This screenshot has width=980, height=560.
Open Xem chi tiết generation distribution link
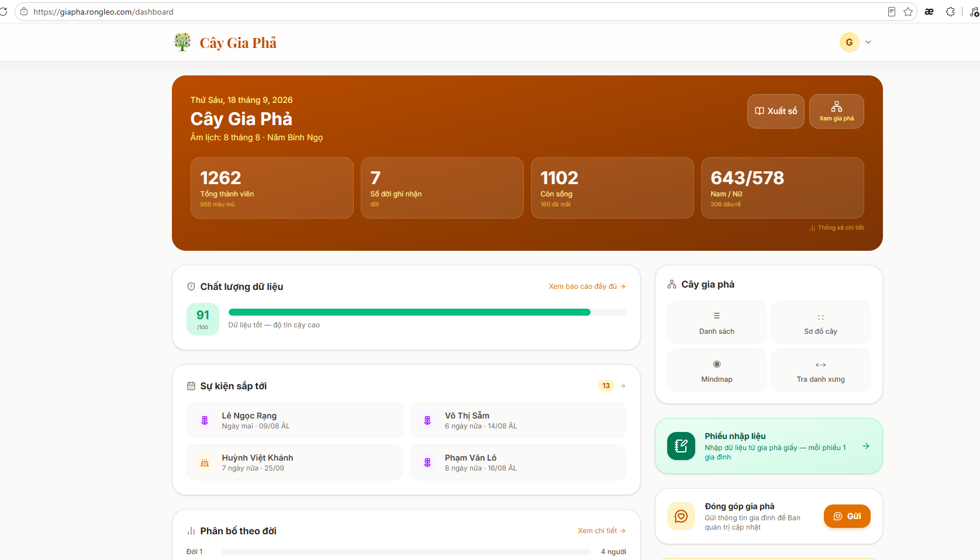pyautogui.click(x=602, y=531)
